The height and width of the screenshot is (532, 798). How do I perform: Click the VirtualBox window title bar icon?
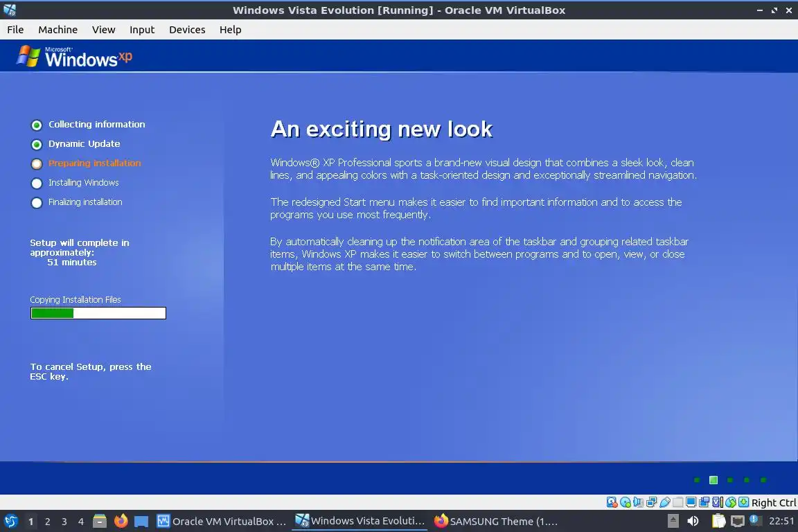pyautogui.click(x=10, y=10)
